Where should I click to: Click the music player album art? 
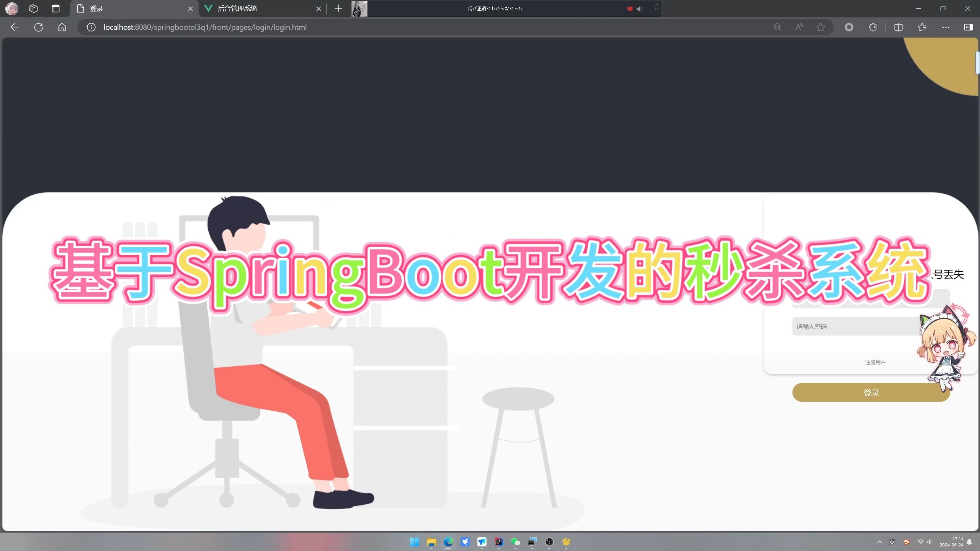pos(359,8)
